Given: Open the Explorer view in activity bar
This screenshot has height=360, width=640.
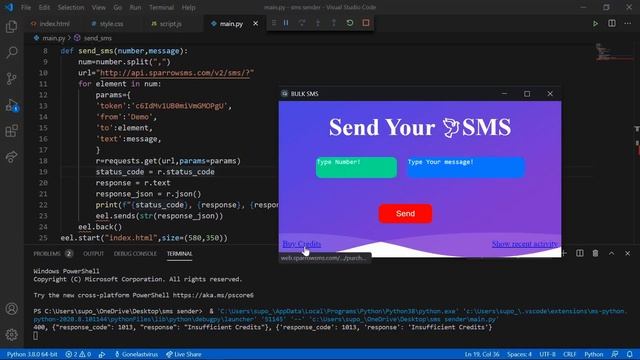Looking at the screenshot, I should click(11, 27).
